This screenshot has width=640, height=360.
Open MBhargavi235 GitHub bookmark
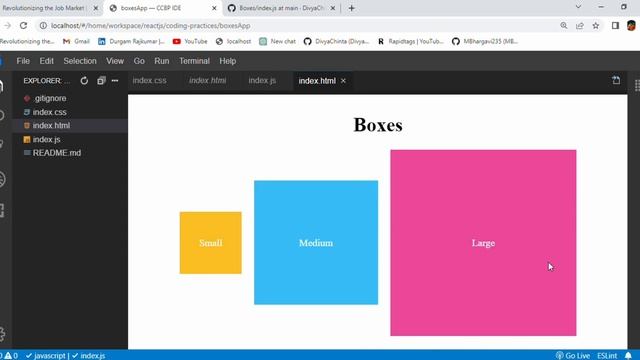(x=485, y=41)
